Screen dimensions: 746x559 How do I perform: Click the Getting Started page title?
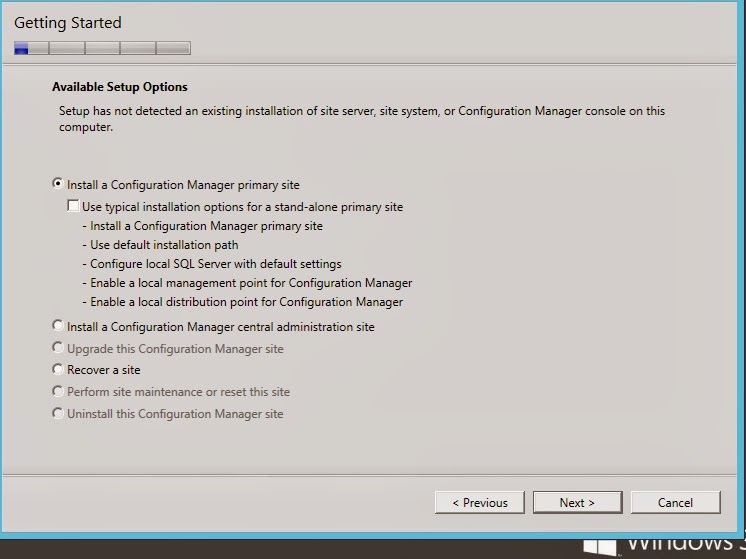[70, 22]
